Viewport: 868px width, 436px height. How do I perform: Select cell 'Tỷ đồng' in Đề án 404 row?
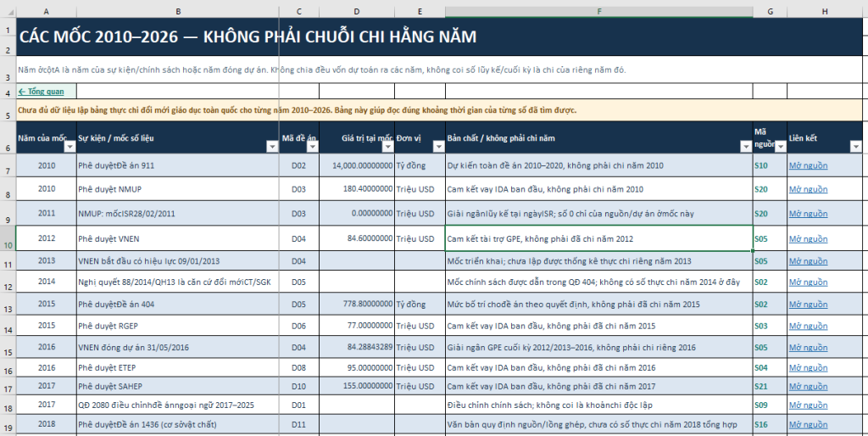pos(420,305)
